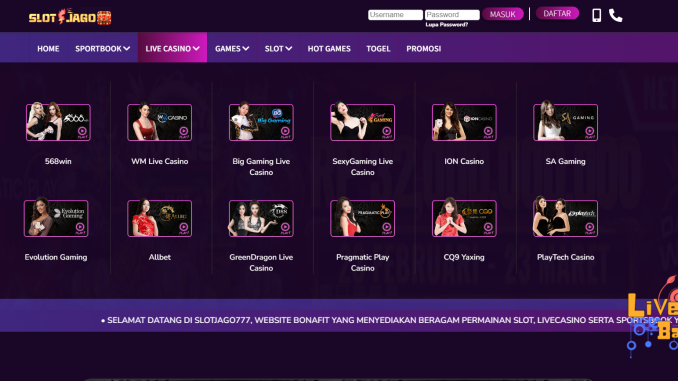Click the play icon on ION Casino tile
The width and height of the screenshot is (678, 381).
tap(488, 131)
